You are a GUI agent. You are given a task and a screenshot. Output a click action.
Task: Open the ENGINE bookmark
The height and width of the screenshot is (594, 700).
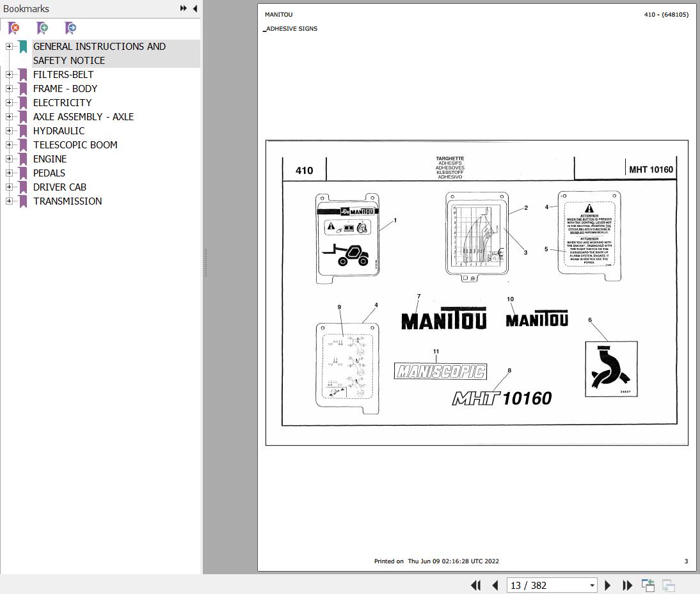[49, 159]
